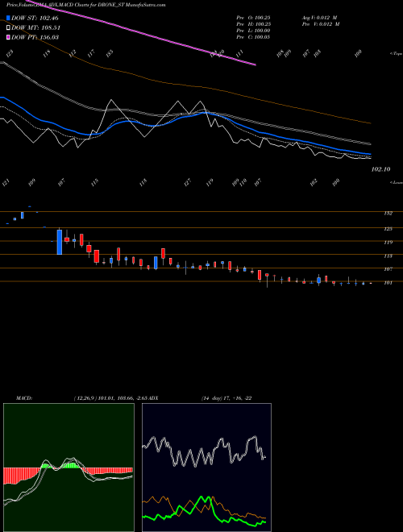
Task: Click the '<Lows' label at right edge
Action: pos(397,182)
